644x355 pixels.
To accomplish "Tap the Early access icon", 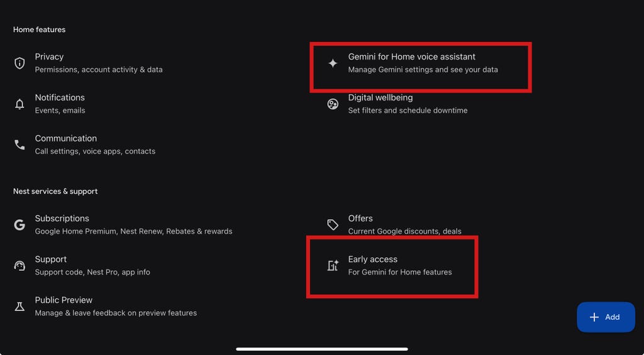I will pos(333,266).
